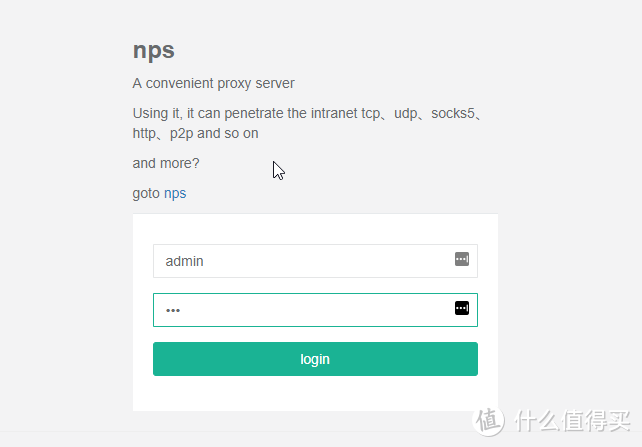
Task: Click the password manager icon in username field
Action: (462, 259)
